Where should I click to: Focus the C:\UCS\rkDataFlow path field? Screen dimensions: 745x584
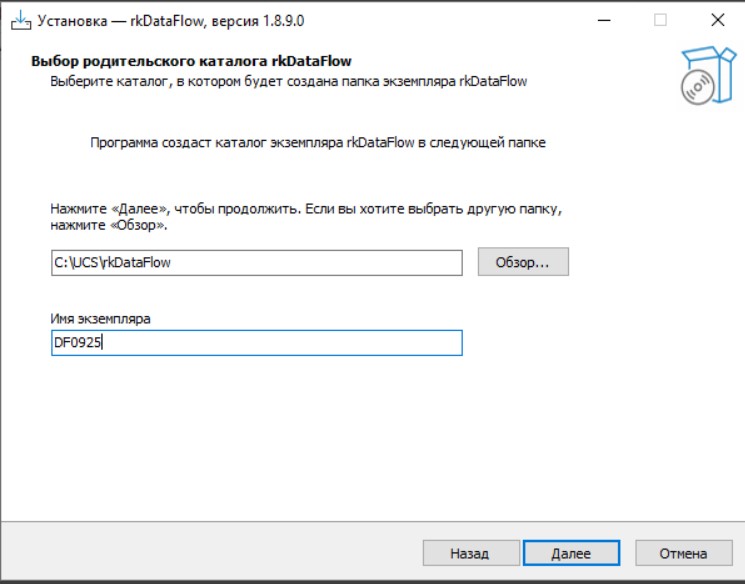pos(300,262)
